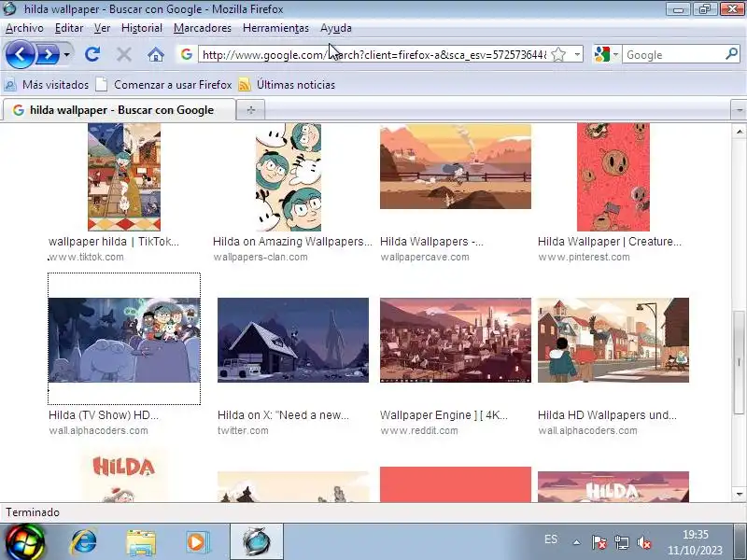Open the Hilda TV Show troll thumbnail
The image size is (747, 560).
click(x=124, y=340)
